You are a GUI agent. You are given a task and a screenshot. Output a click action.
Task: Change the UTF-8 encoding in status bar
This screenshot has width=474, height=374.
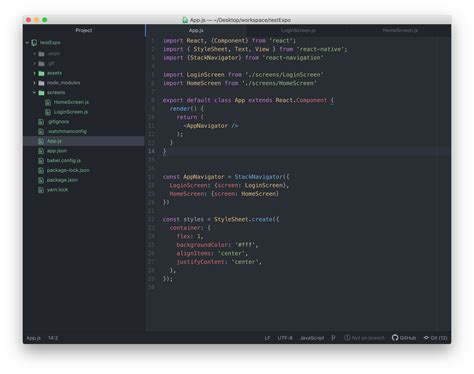tap(285, 338)
